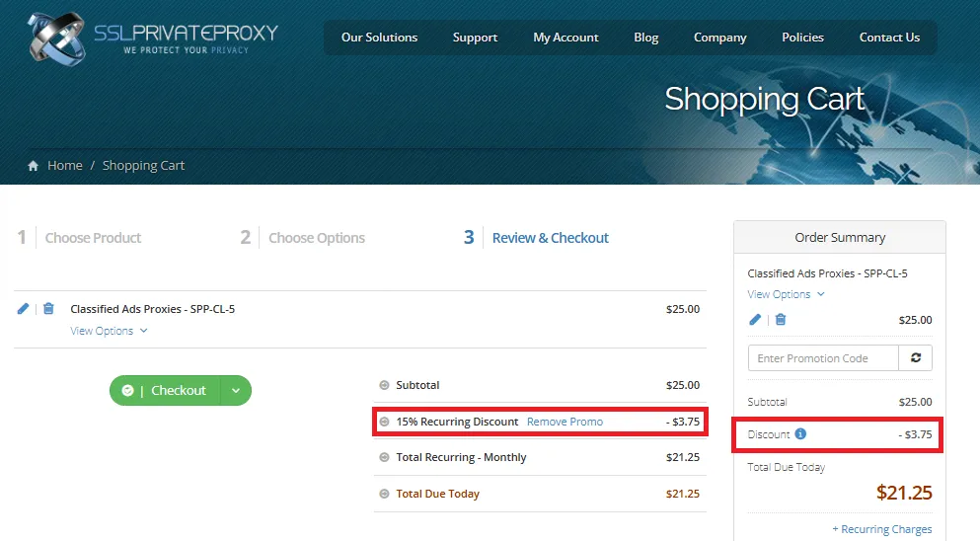
Task: Click the circle icon beside Total Recurring - Monthly
Action: pos(384,457)
